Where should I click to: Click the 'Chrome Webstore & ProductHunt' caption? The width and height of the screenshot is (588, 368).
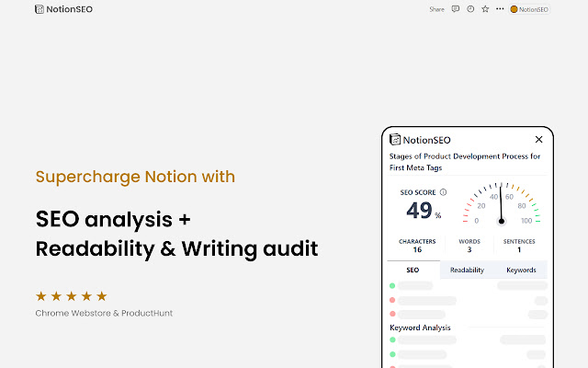coord(104,313)
